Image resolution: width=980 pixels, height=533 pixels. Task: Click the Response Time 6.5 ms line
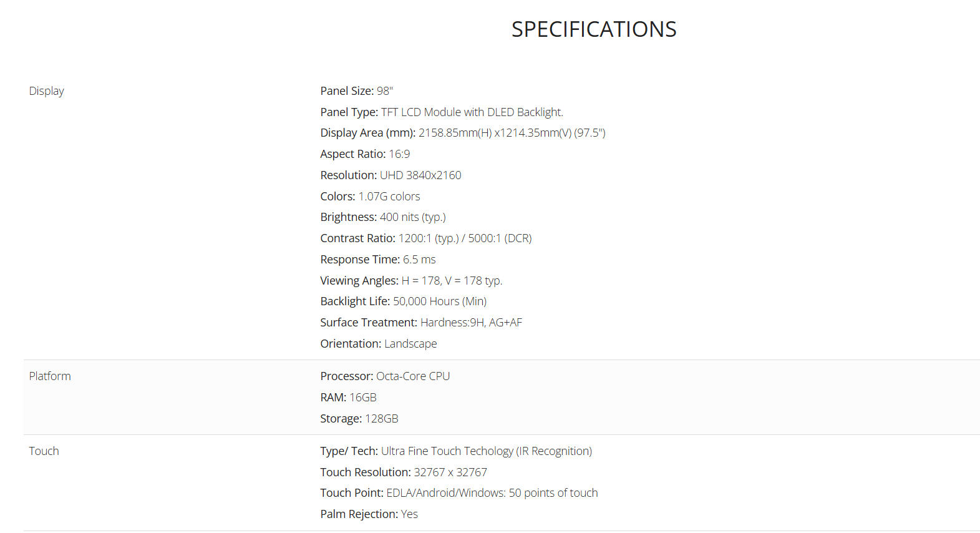[x=377, y=260]
